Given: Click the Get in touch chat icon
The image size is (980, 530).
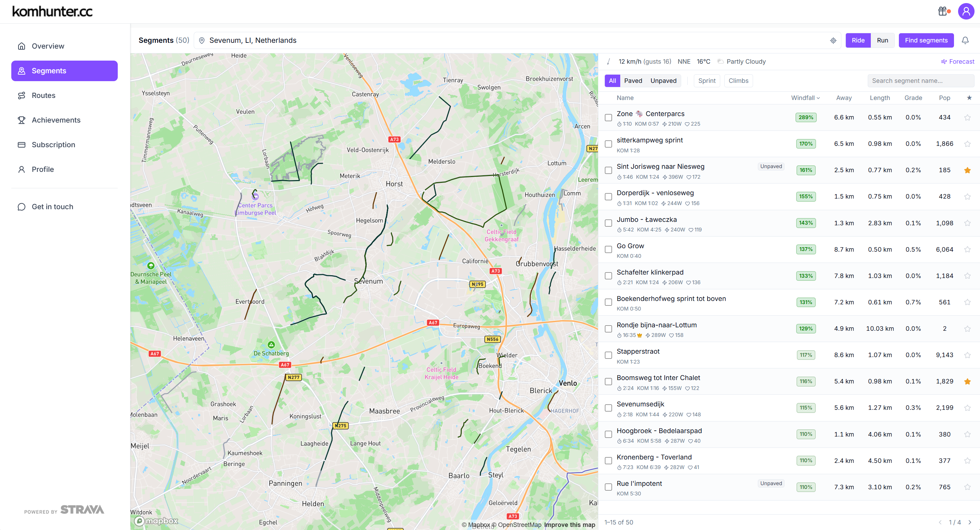Looking at the screenshot, I should click(x=22, y=207).
